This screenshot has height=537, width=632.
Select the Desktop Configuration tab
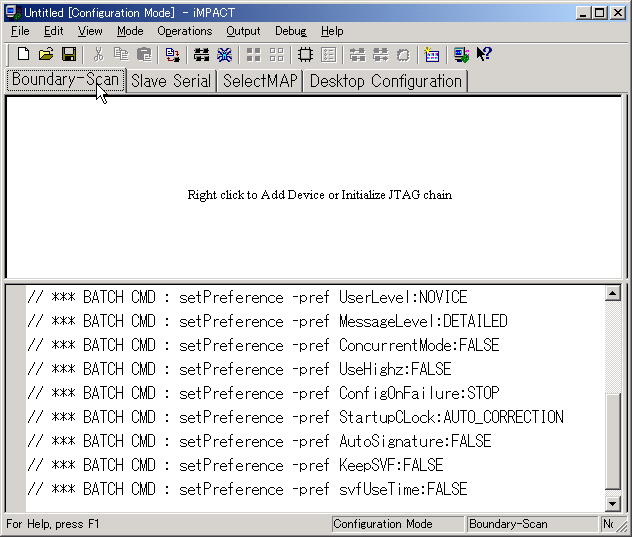point(385,81)
